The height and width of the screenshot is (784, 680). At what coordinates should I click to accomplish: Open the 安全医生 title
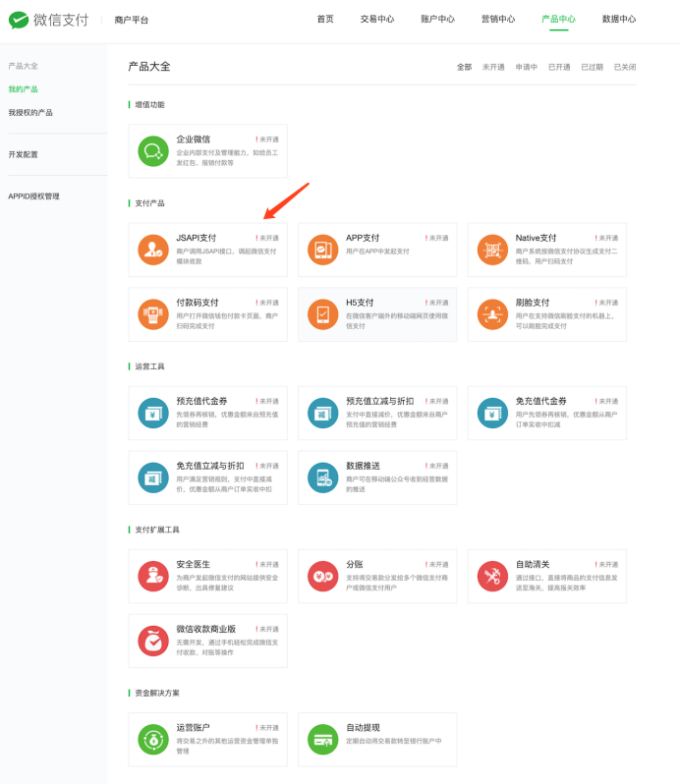point(194,564)
